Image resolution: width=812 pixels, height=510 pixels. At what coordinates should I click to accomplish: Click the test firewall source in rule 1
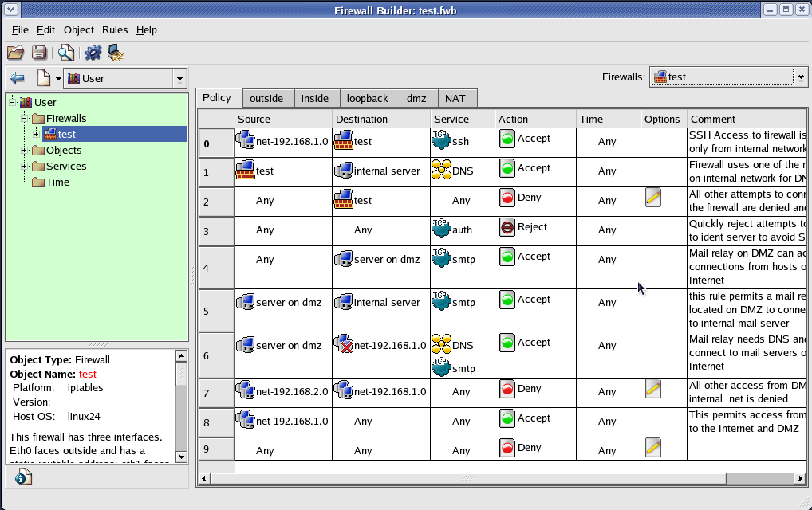(x=254, y=171)
